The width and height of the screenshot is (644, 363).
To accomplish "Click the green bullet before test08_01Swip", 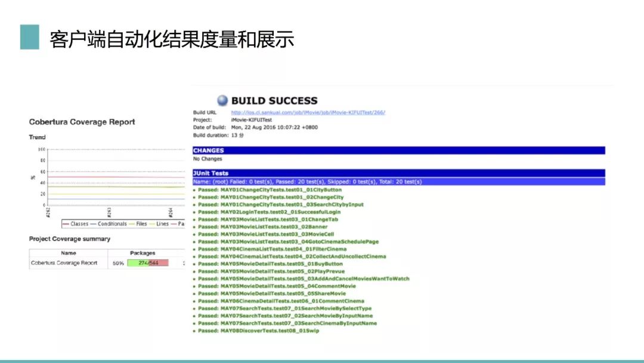I will (x=195, y=331).
